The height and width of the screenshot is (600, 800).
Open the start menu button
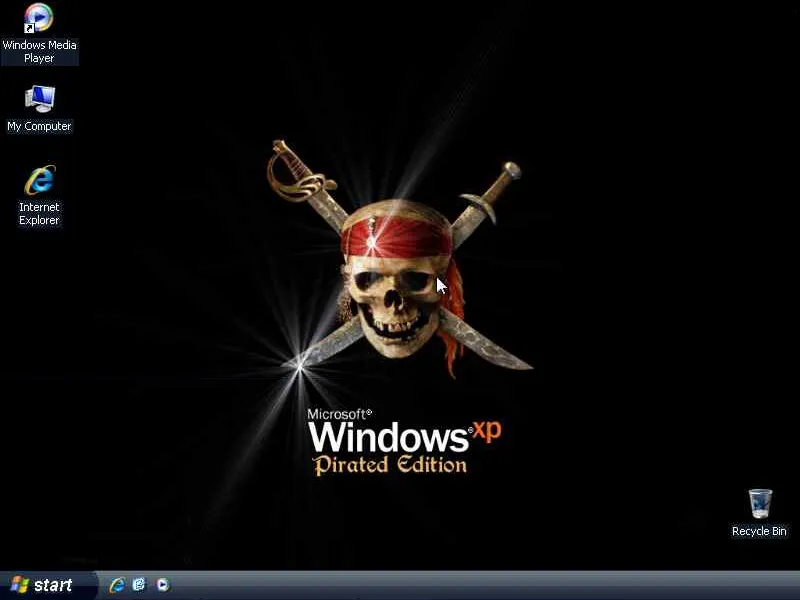click(48, 585)
